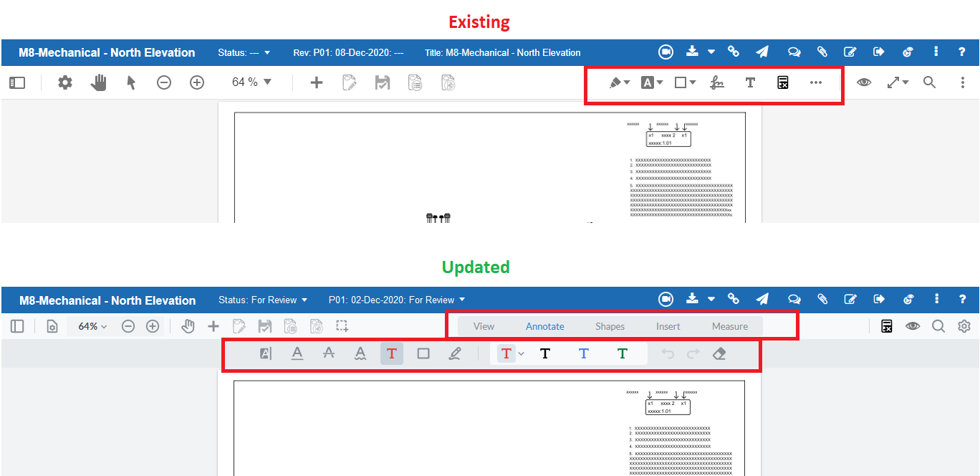Open the highlighter pen dropdown in Existing toolbar
Image resolution: width=980 pixels, height=476 pixels.
620,82
